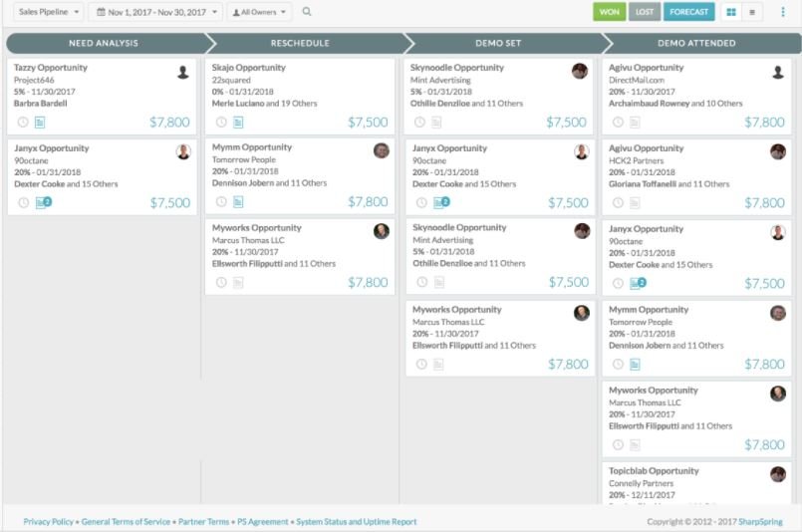Switch to card grid view
The image size is (802, 532).
coord(731,12)
